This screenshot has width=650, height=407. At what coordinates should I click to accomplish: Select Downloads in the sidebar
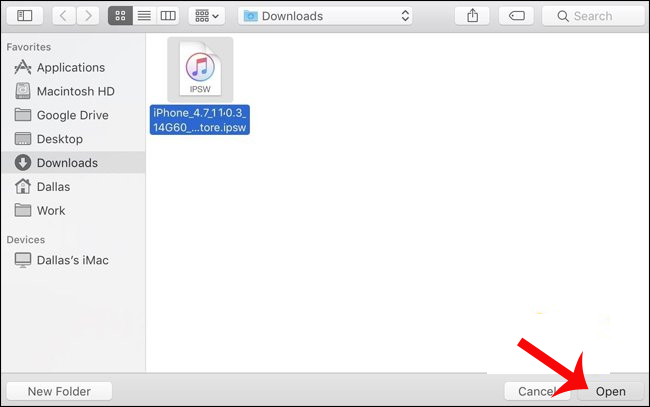(x=73, y=162)
